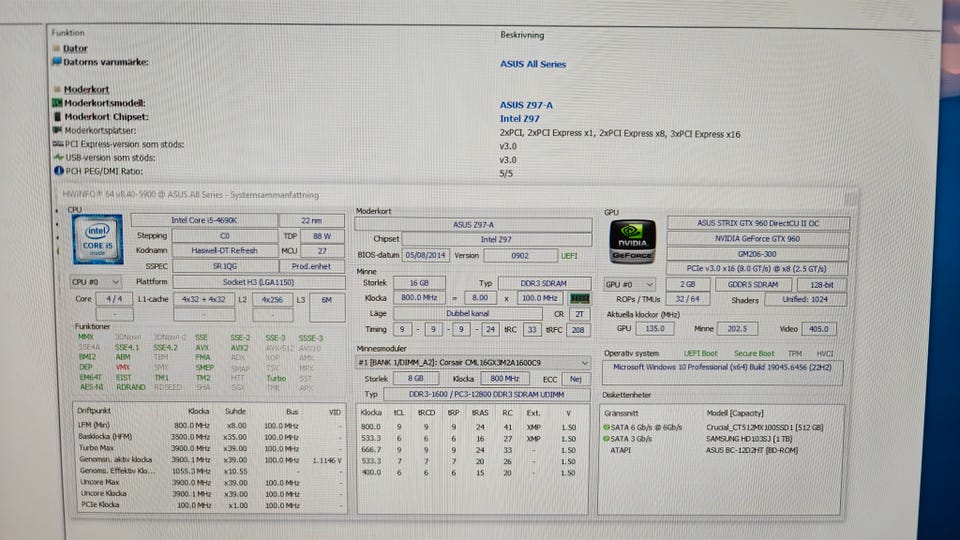Click the green Crucial SSD status icon
The height and width of the screenshot is (540, 960).
click(606, 427)
